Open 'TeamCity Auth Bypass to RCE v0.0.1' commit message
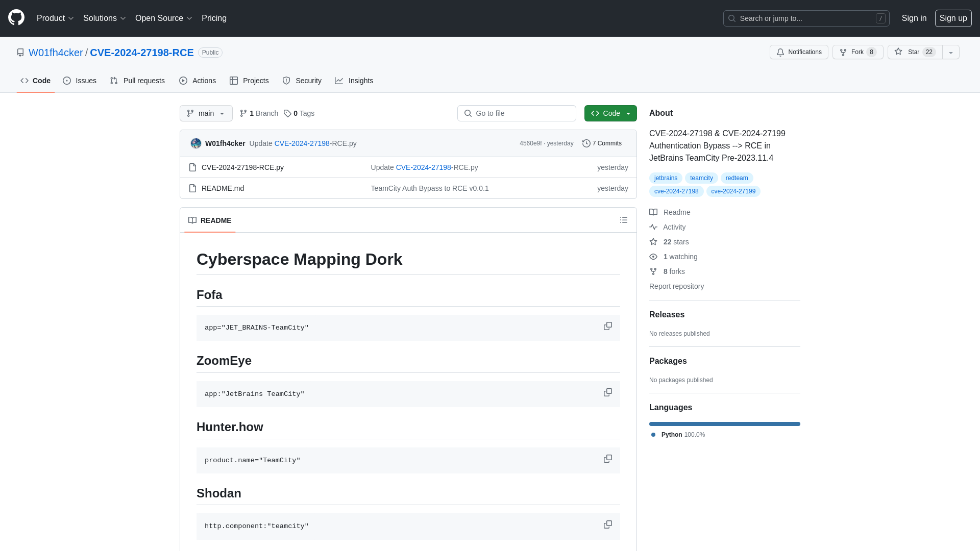 (x=430, y=188)
